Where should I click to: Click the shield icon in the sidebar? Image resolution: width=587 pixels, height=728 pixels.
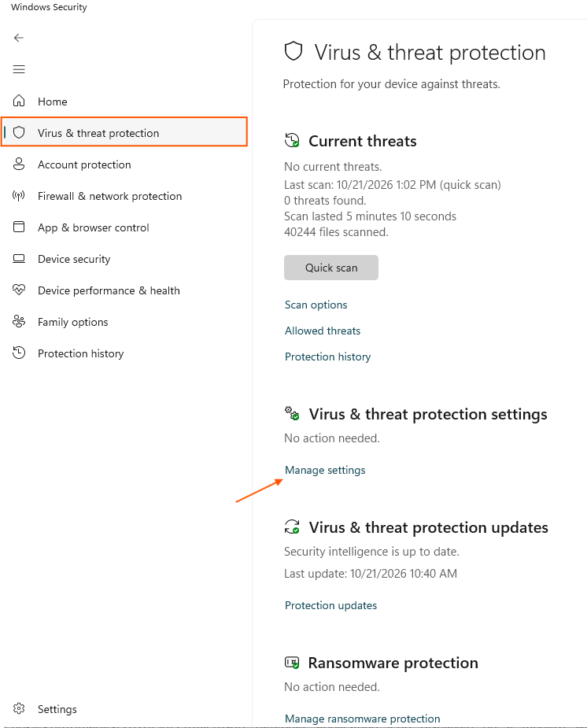(19, 132)
